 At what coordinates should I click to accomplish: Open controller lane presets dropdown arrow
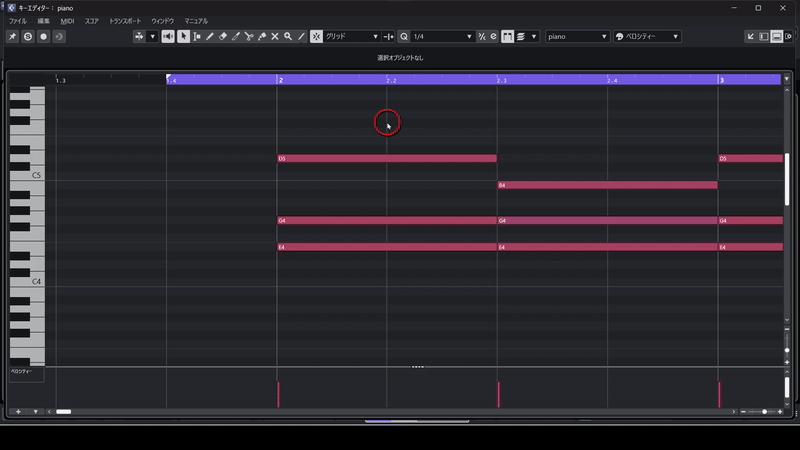pos(35,411)
